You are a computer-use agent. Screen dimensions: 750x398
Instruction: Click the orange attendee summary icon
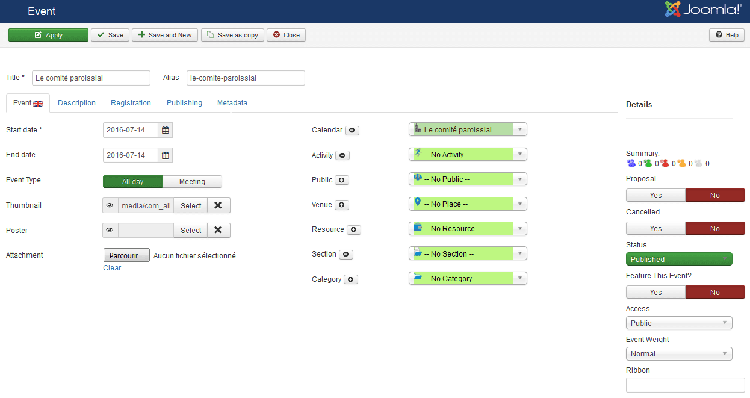click(x=681, y=163)
